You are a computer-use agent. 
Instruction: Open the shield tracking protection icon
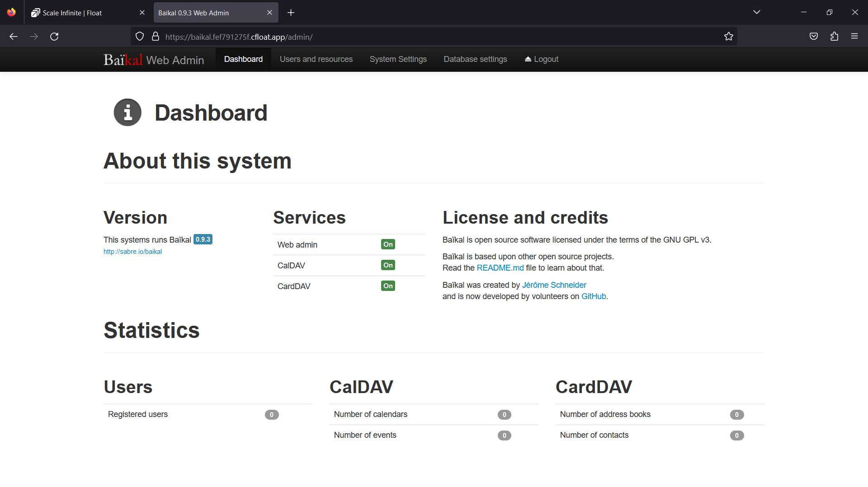click(x=140, y=37)
